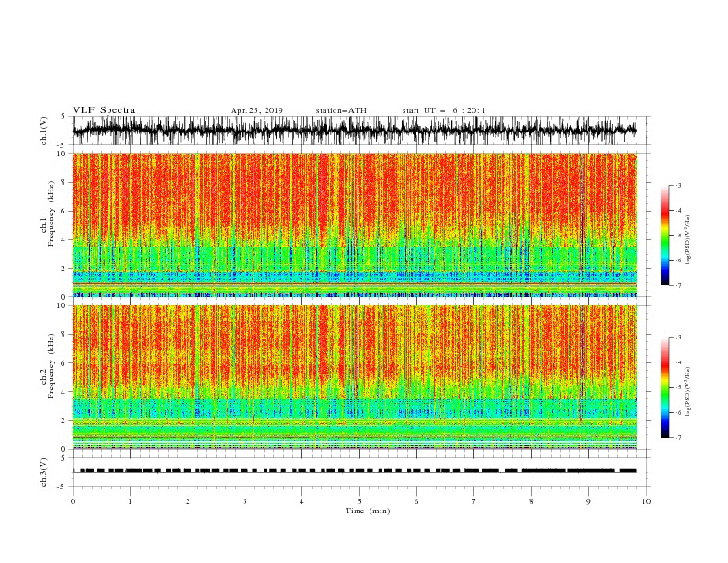Click the "Time (min)" axis title
Screen dimensions: 728x563
click(x=368, y=511)
